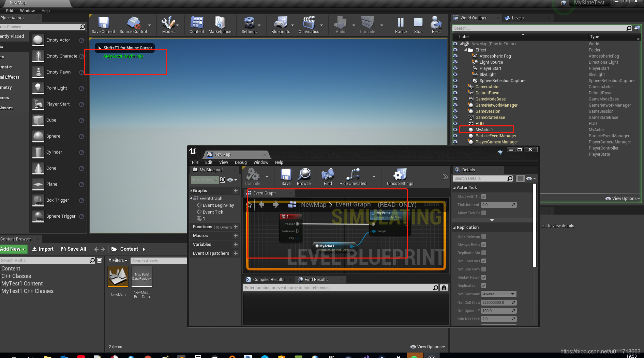Open World Outliner View Options dropdown
The image size is (644, 358).
click(x=623, y=199)
